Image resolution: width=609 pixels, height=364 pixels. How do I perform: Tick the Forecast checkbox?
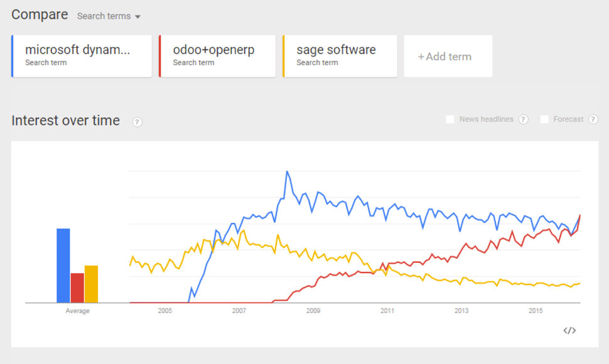click(544, 119)
